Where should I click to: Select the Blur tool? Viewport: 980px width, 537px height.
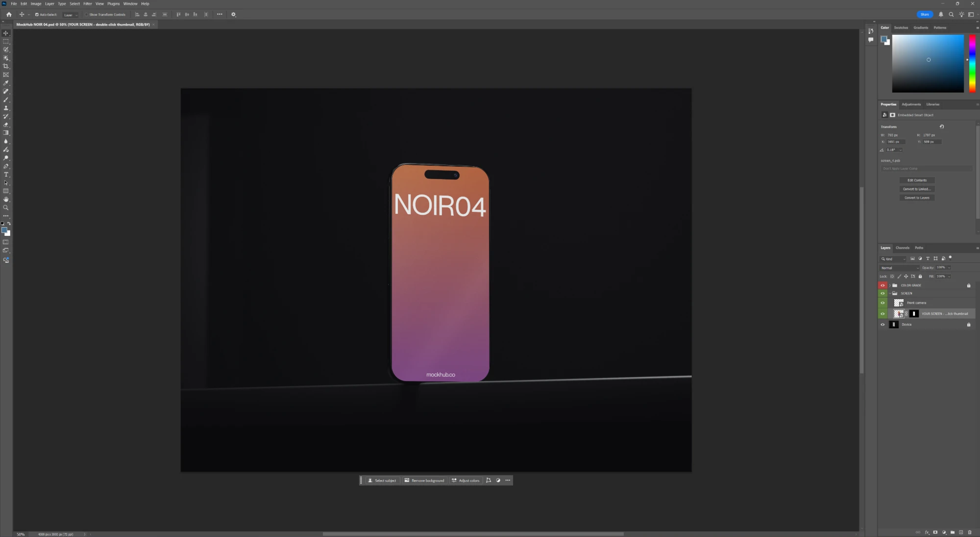point(6,141)
